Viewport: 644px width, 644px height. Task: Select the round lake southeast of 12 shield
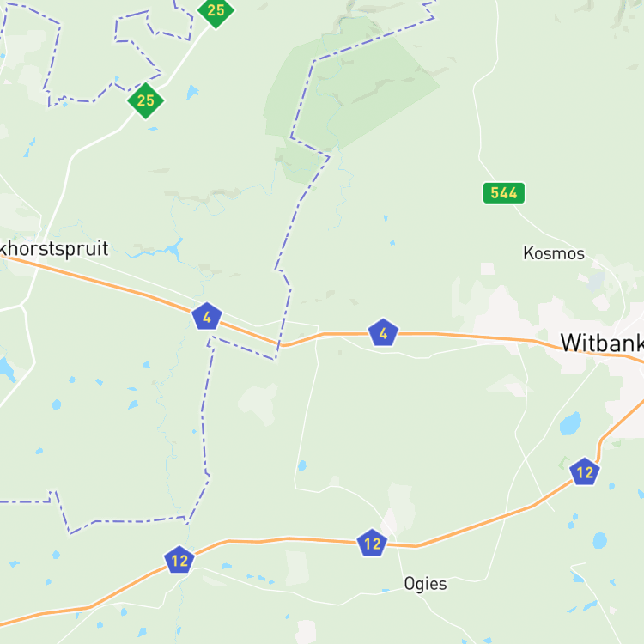(x=599, y=540)
